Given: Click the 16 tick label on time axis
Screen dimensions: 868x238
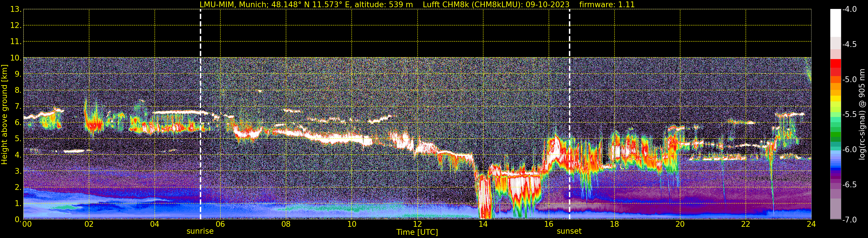Looking at the screenshot, I should 549,224.
